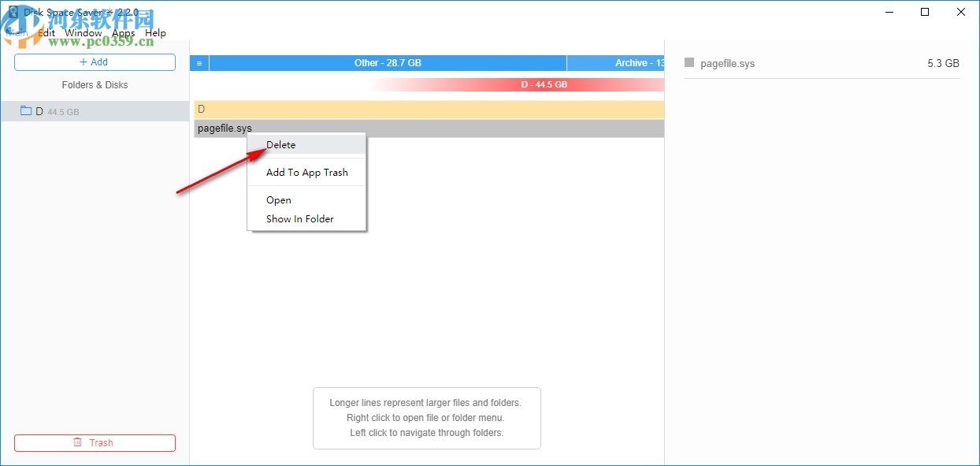Open the Trash with the red button
The width and height of the screenshot is (980, 466).
(95, 442)
